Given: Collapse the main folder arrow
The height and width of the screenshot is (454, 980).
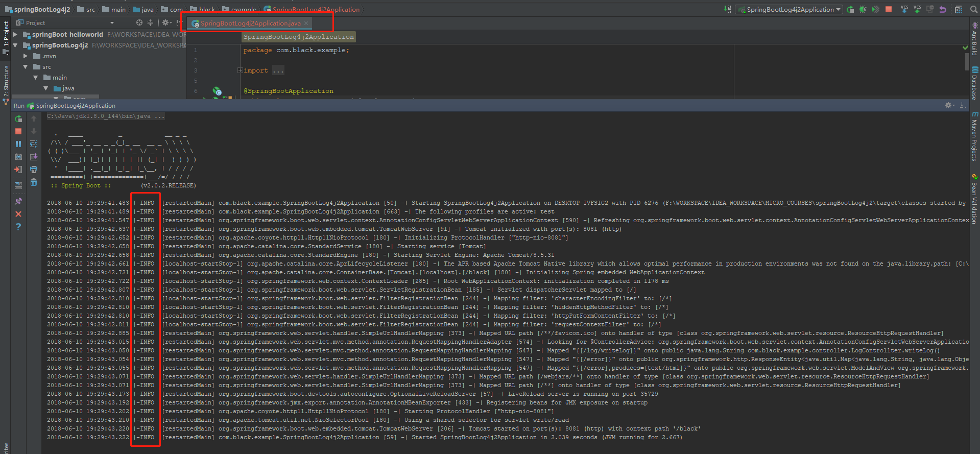Looking at the screenshot, I should (36, 77).
